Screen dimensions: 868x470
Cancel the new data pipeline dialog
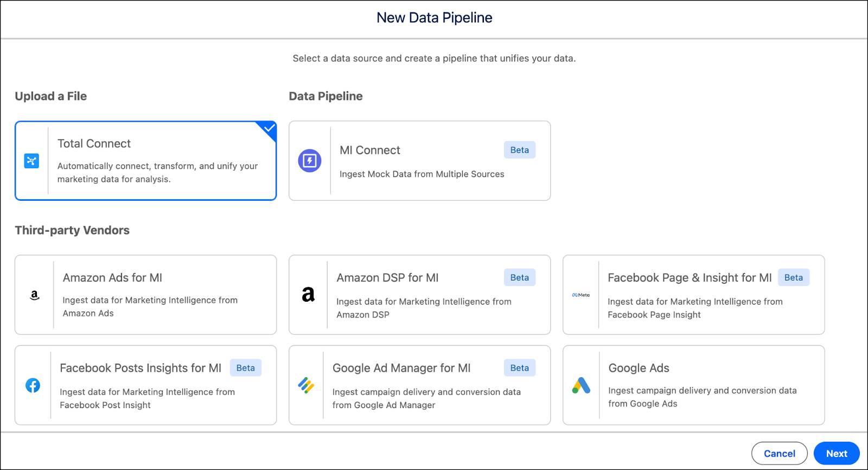coord(779,453)
